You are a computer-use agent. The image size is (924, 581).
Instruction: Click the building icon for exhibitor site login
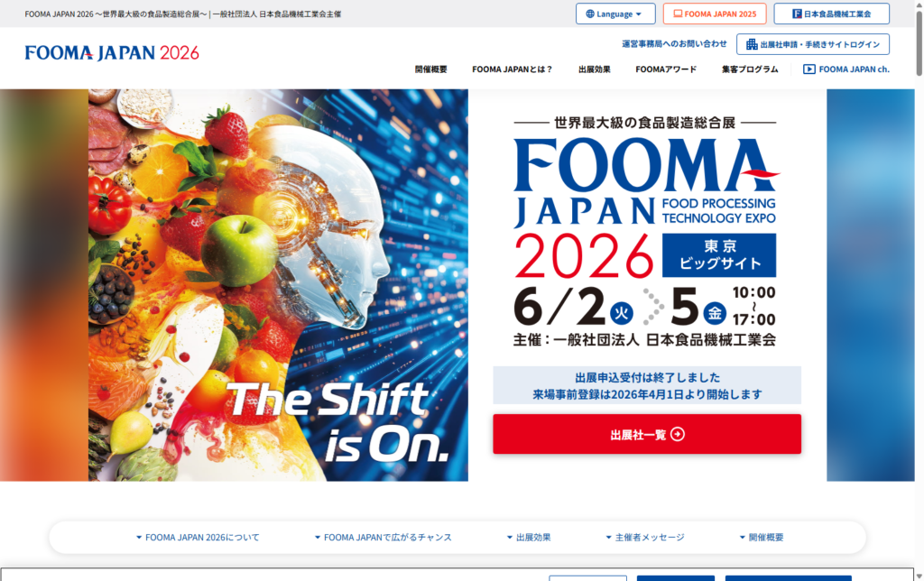click(752, 45)
